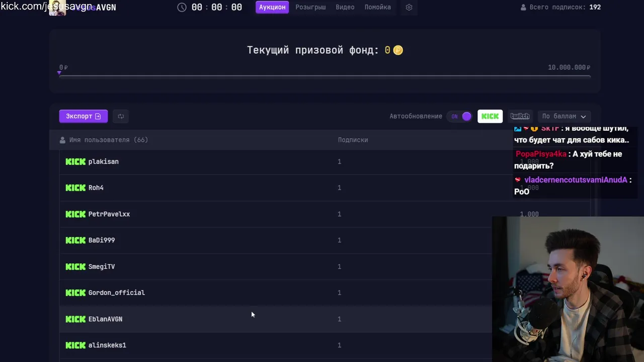Select the Twitch platform filter icon
644x362 pixels.
pyautogui.click(x=520, y=116)
